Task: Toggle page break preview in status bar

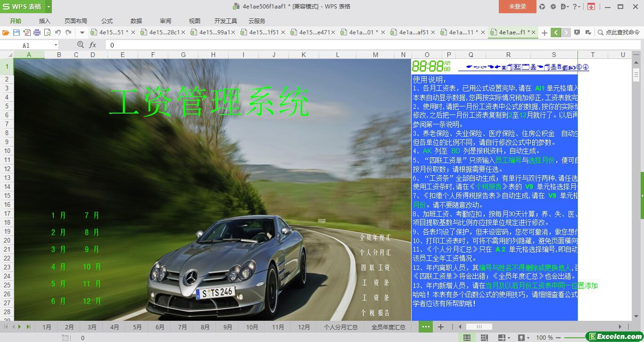Action: (x=484, y=338)
